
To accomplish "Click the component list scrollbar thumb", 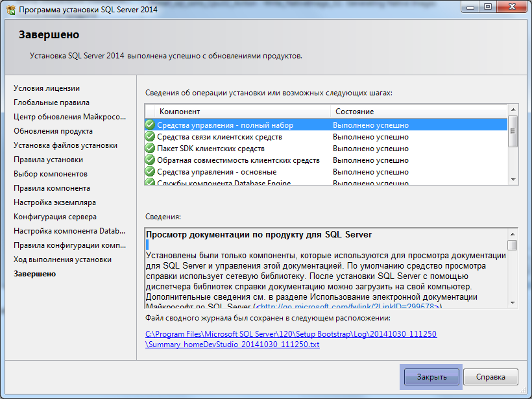I will pyautogui.click(x=513, y=131).
